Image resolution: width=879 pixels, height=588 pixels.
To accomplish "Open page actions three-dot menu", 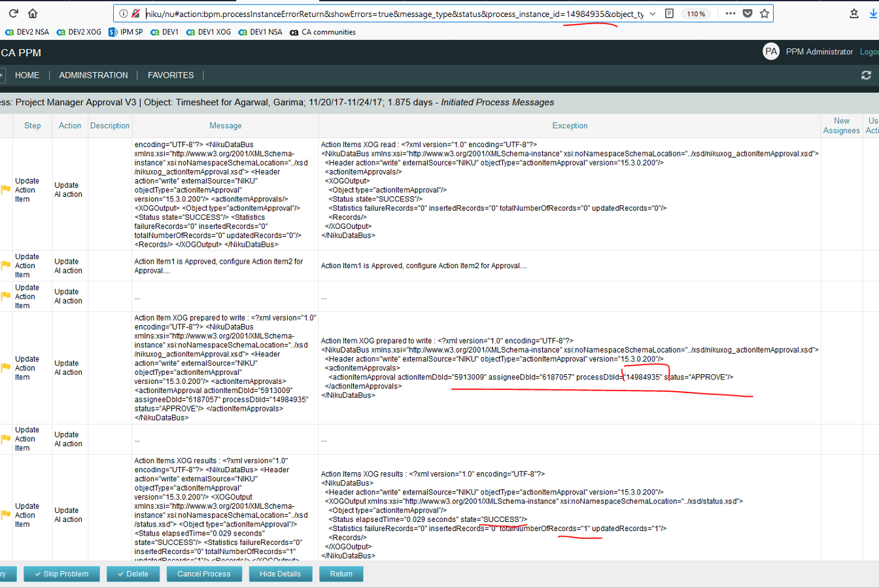I will coord(731,14).
